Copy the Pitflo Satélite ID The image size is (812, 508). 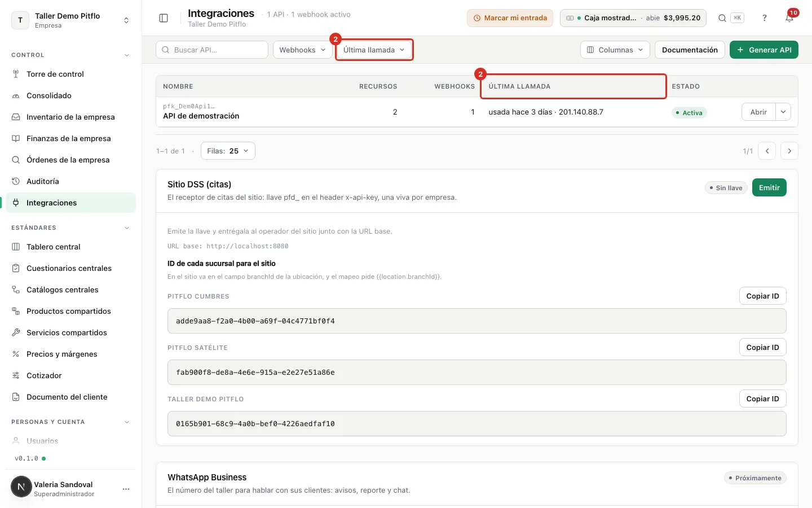coord(762,347)
